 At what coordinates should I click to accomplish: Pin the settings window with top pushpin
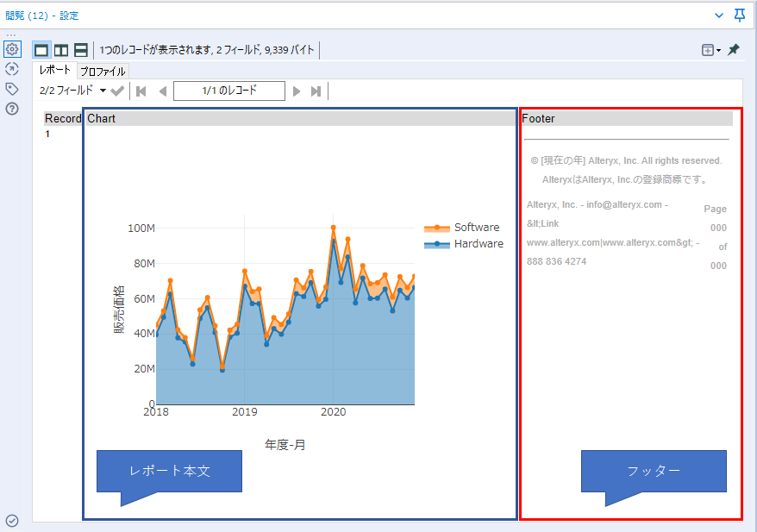click(x=739, y=16)
